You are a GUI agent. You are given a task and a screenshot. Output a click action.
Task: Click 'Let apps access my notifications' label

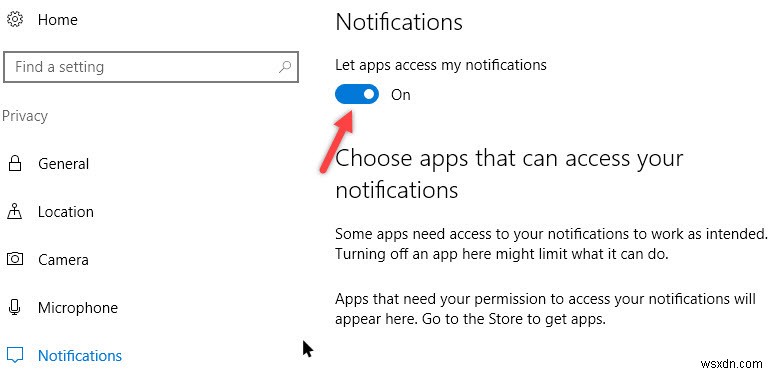(441, 65)
